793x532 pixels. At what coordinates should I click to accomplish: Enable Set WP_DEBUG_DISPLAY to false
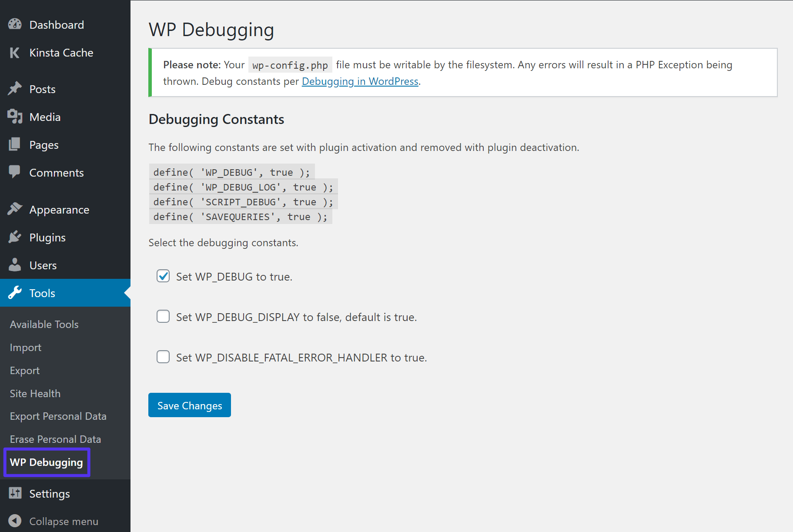click(163, 317)
